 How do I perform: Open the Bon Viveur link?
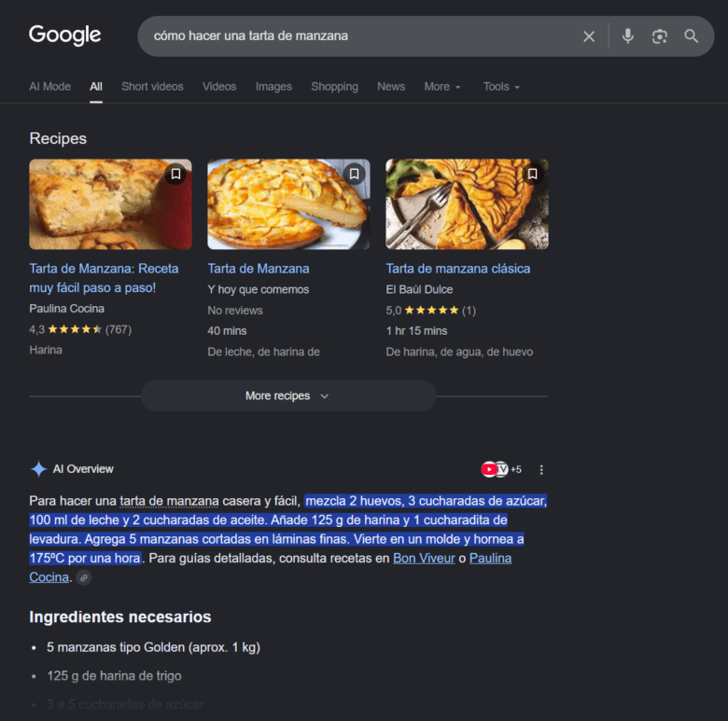pyautogui.click(x=424, y=558)
